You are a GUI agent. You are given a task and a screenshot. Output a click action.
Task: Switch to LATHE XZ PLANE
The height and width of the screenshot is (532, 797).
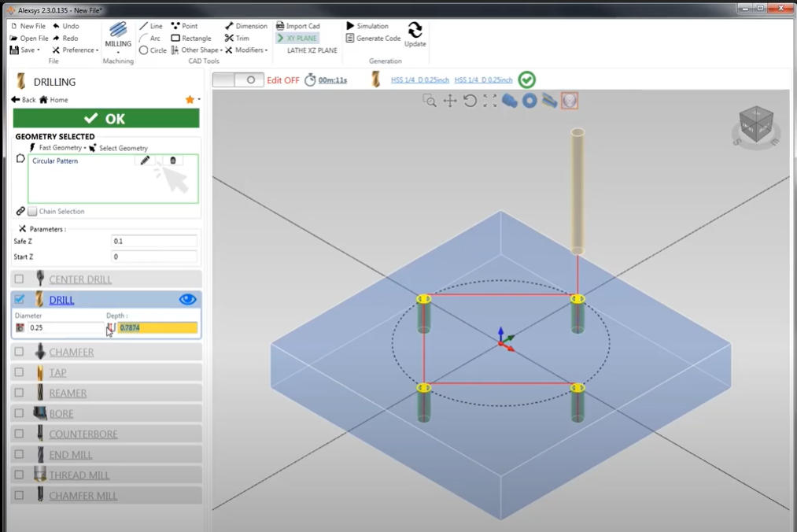tap(312, 50)
